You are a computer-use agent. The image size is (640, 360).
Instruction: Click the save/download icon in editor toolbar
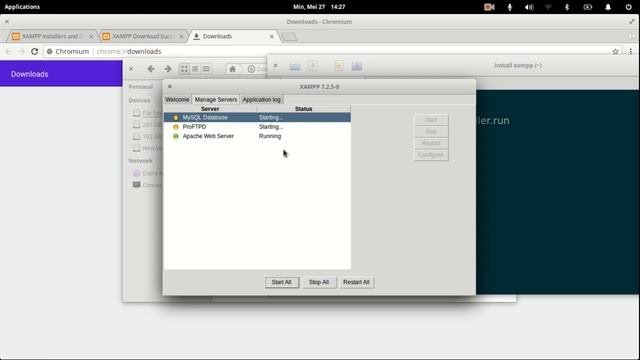tap(313, 66)
